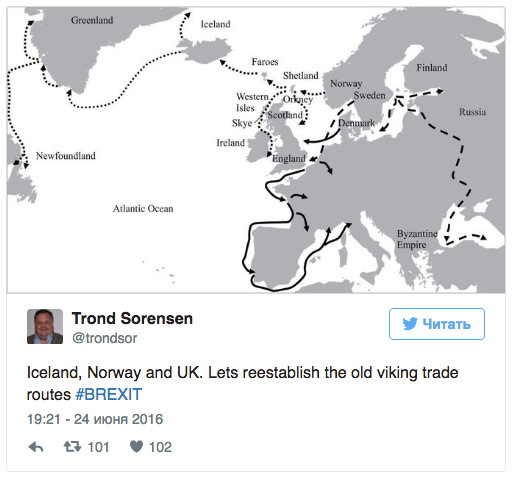
Task: Click the Russia label on the map
Action: 472,112
